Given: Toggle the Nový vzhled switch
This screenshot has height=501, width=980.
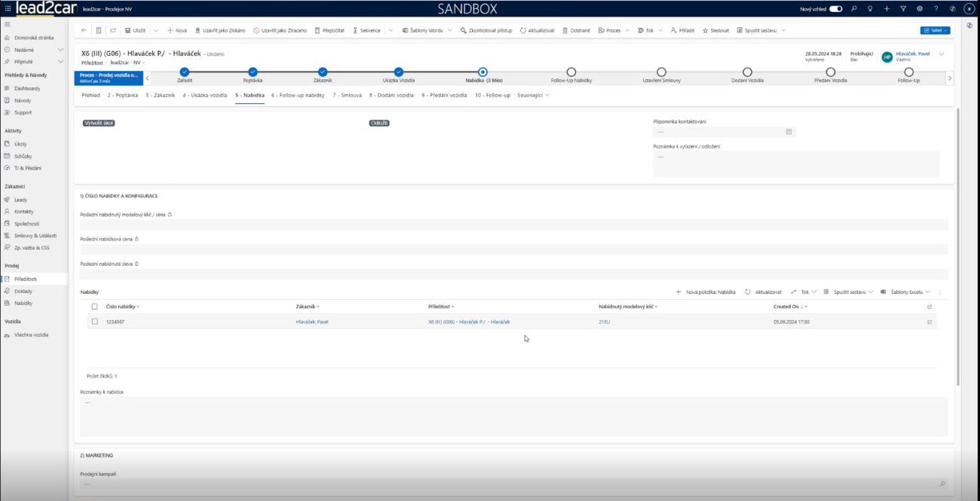Looking at the screenshot, I should [x=835, y=8].
